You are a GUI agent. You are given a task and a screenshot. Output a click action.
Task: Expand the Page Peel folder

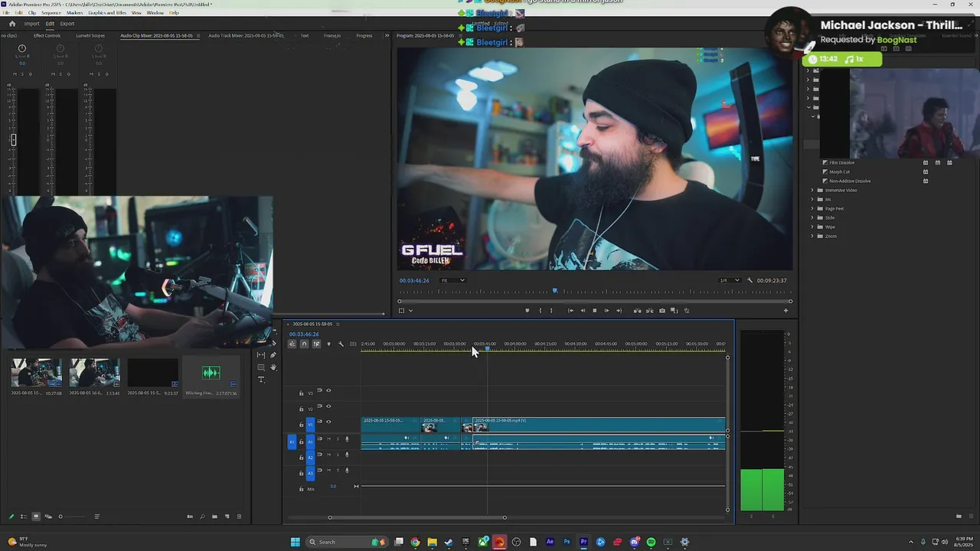[812, 208]
